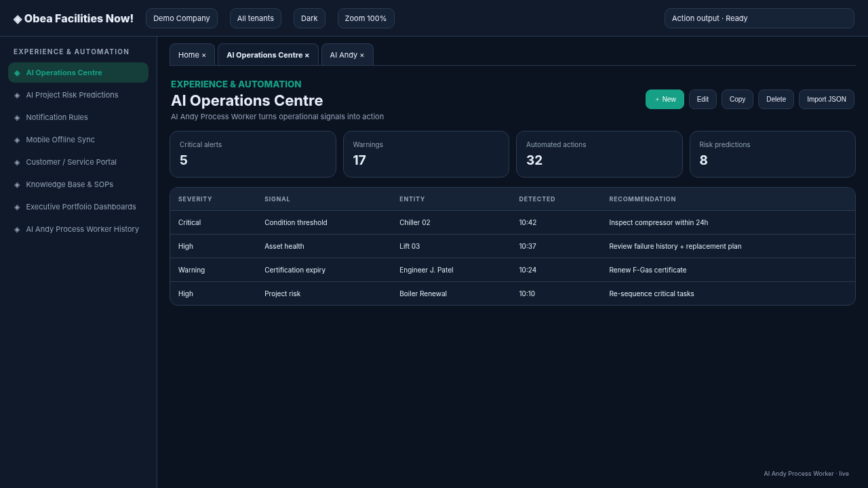Open Mobile Offline Sync page
Image resolution: width=868 pixels, height=488 pixels.
[x=78, y=140]
